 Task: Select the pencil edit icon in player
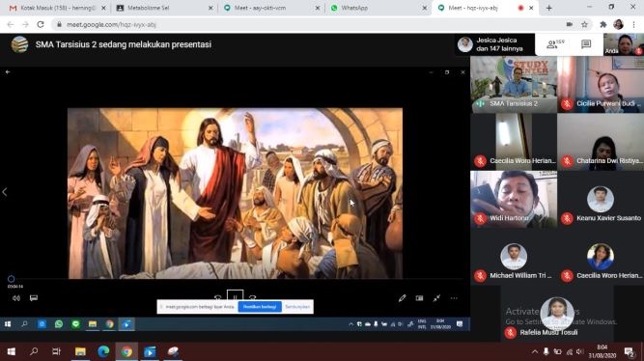[402, 298]
